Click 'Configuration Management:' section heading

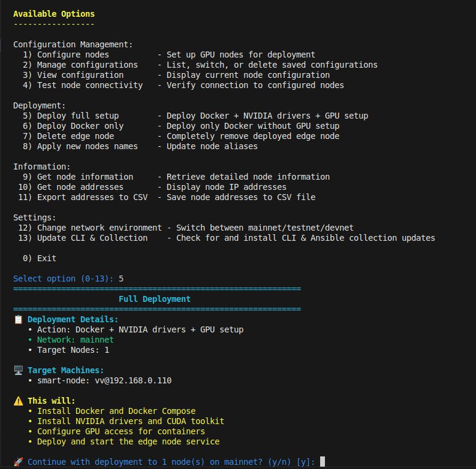[x=73, y=44]
